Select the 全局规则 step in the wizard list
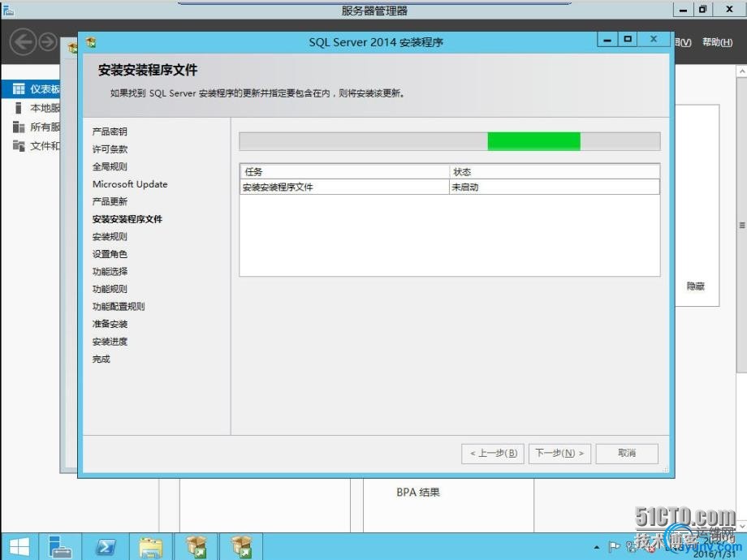This screenshot has width=747, height=560. pos(110,166)
